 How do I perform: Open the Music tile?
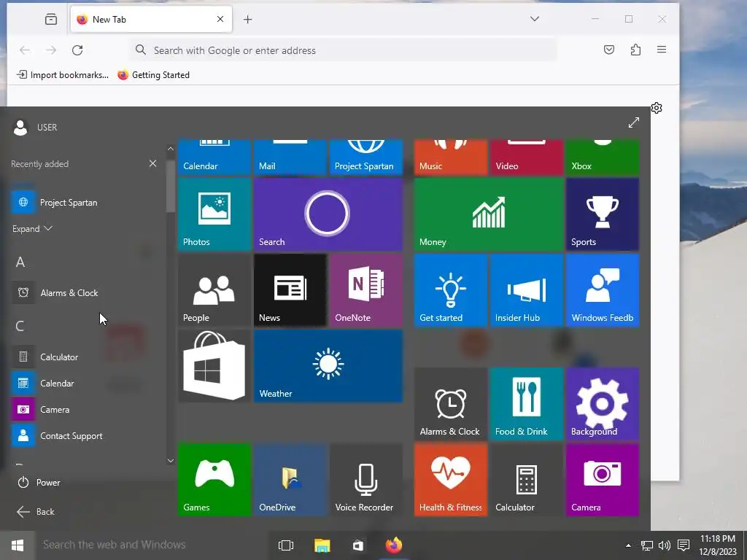(x=451, y=157)
